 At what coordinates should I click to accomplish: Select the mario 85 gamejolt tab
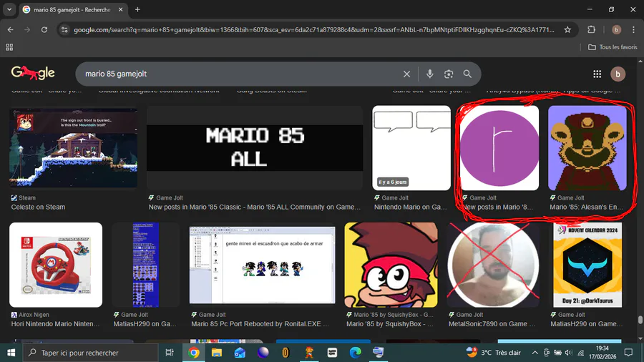pyautogui.click(x=72, y=9)
